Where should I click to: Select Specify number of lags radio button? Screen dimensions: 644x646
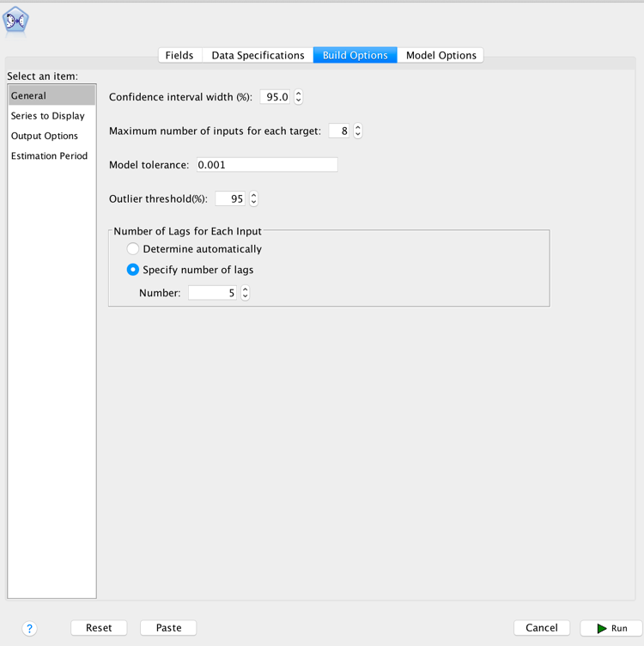pyautogui.click(x=132, y=270)
